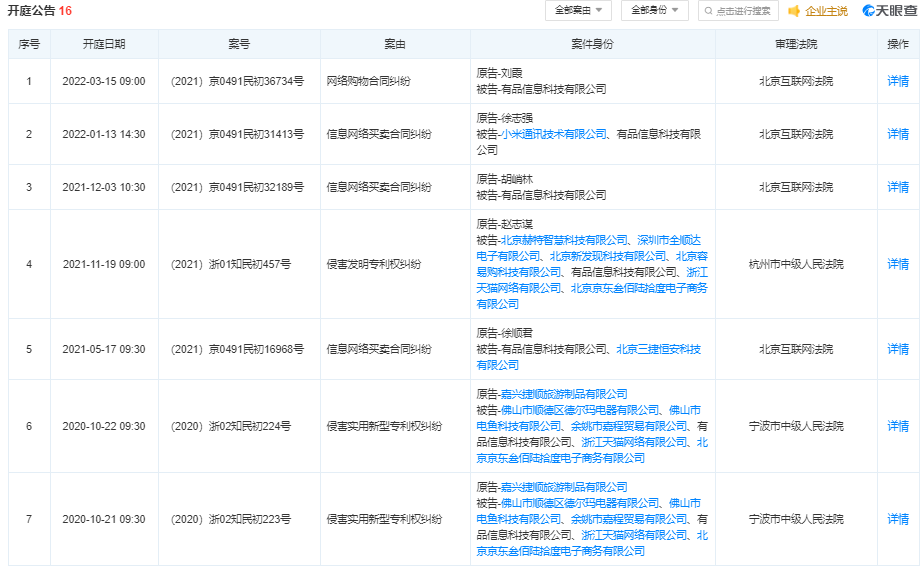This screenshot has height=566, width=924.
Task: Select date 2021-12-03 10:30
Action: [104, 187]
